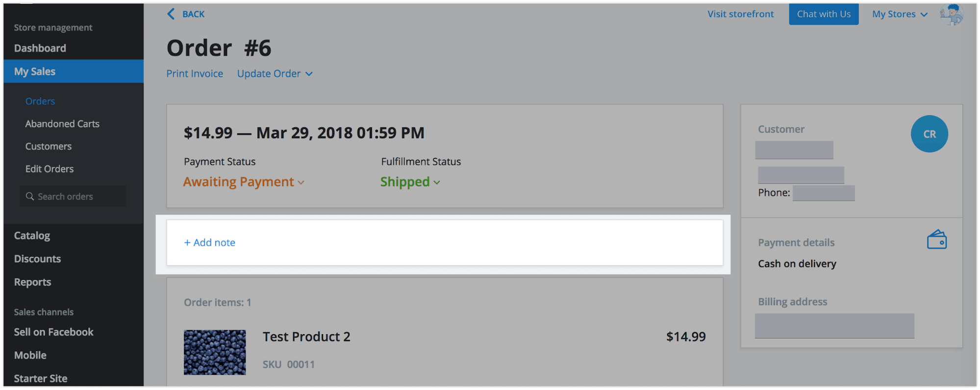980x390 pixels.
Task: Open the Test Product 2 thumbnail
Action: tap(214, 352)
